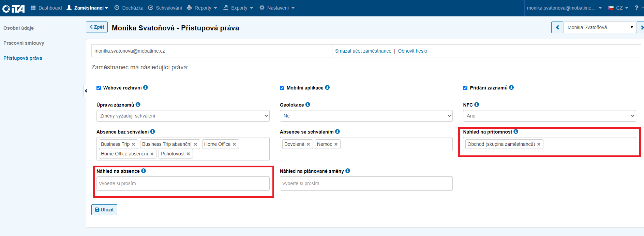This screenshot has width=644, height=236.
Task: Go to previous employee with left arrow
Action: [557, 27]
